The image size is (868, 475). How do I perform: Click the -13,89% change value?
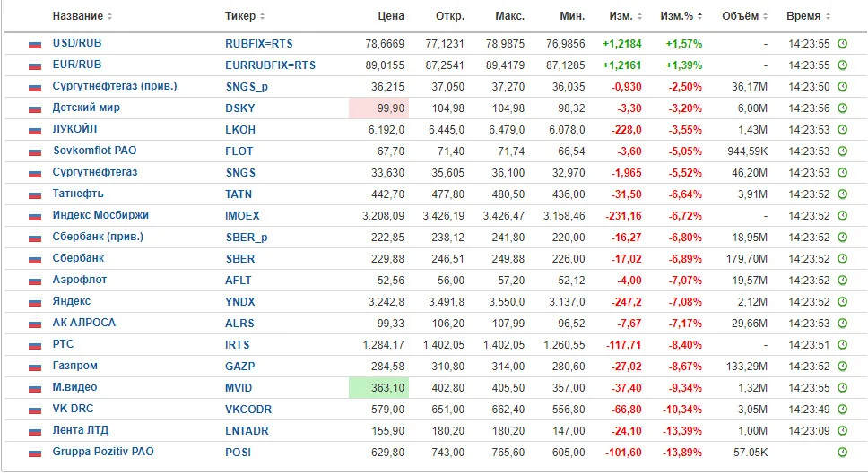pos(682,453)
